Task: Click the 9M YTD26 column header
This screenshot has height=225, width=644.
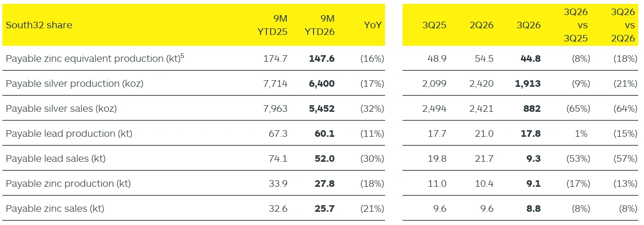Action: tap(320, 25)
